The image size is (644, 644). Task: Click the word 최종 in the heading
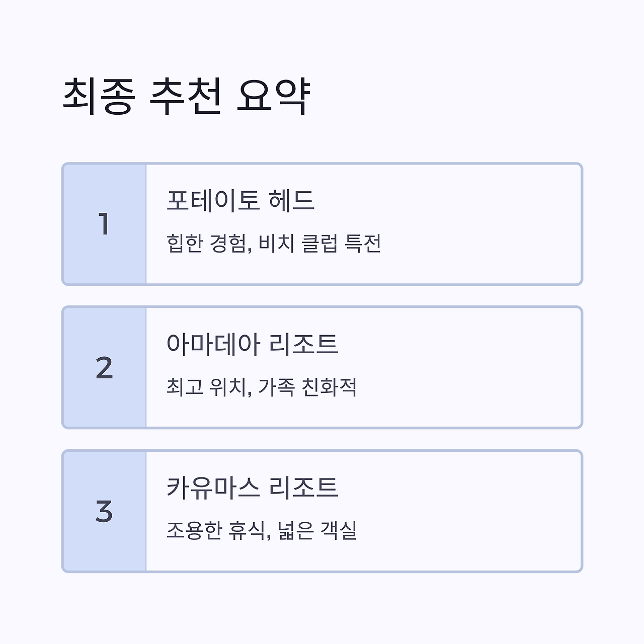[99, 97]
